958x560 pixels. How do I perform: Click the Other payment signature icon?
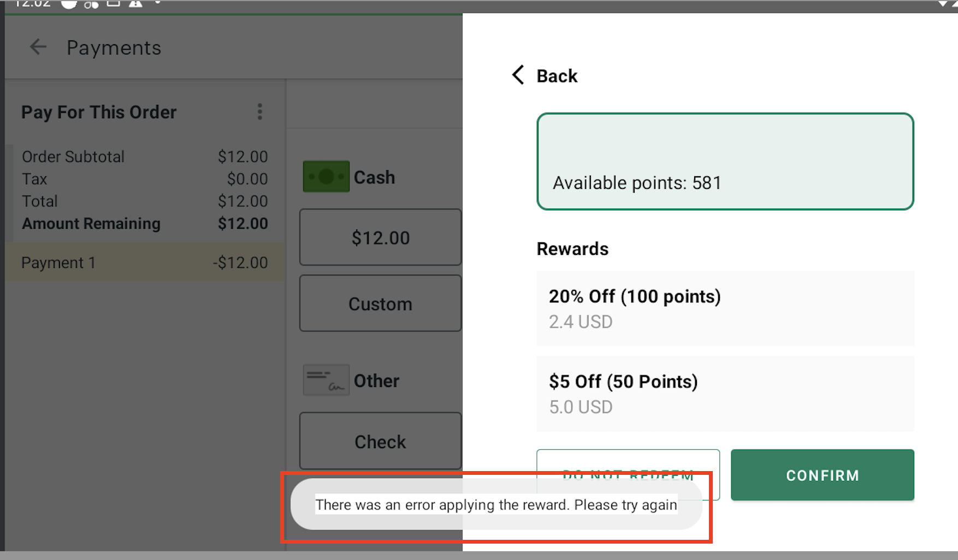pyautogui.click(x=326, y=380)
